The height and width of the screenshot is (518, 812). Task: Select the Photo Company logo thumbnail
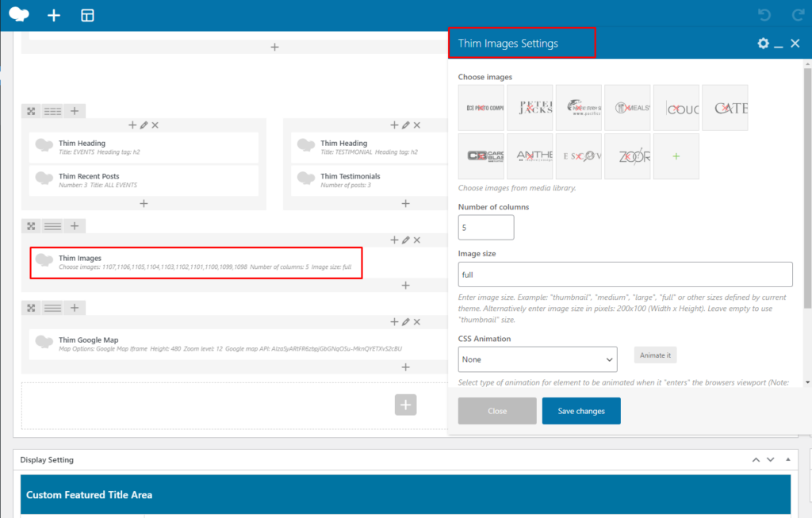pos(481,108)
